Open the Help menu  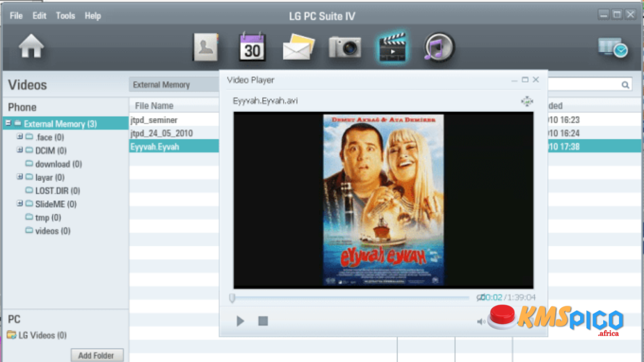pos(93,16)
